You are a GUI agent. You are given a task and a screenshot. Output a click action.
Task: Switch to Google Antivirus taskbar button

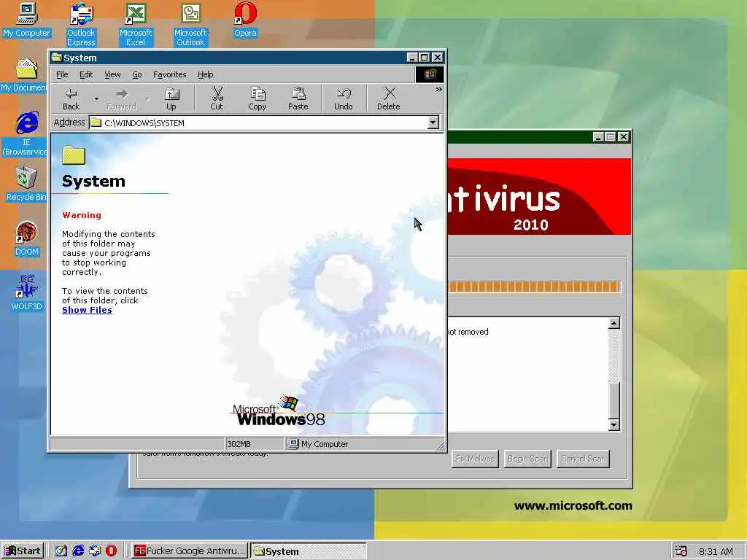click(190, 551)
